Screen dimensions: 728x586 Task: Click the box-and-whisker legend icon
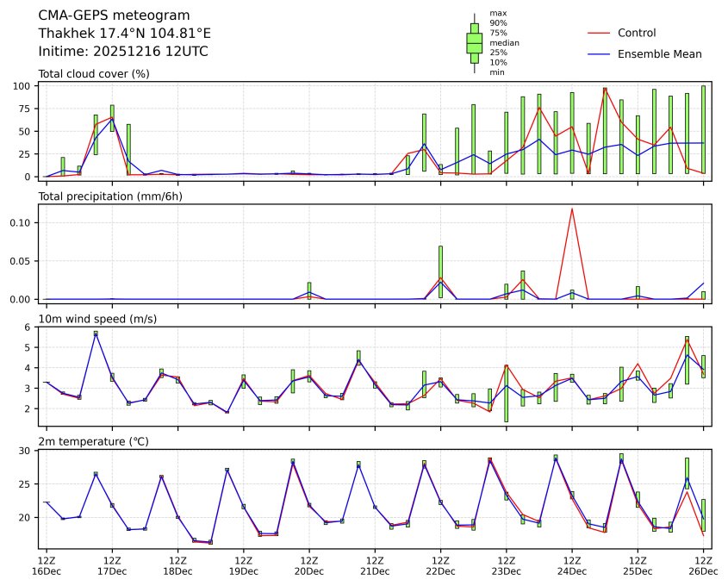[x=474, y=43]
